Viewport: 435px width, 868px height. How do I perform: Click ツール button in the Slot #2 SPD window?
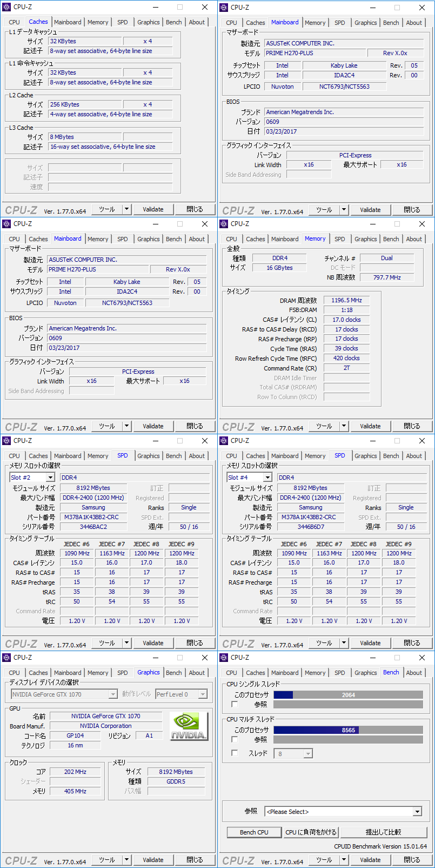107,643
